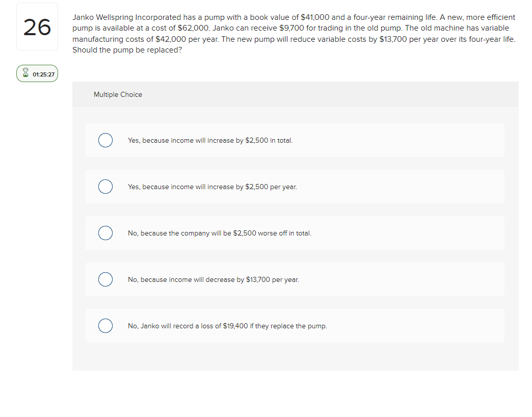This screenshot has height=417, width=532.
Task: Click answer text 'No, because the company will be $2,500 worse off'
Action: tap(207, 233)
